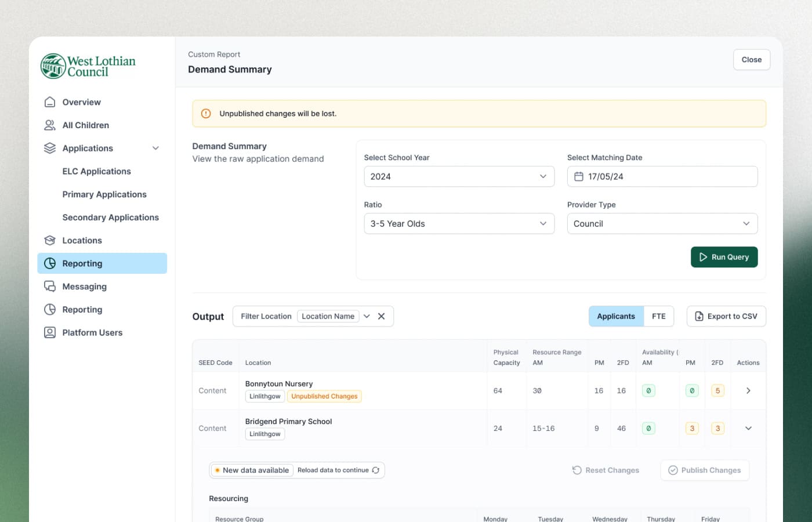Image resolution: width=812 pixels, height=522 pixels.
Task: Click the West Lothian Council logo
Action: pyautogui.click(x=88, y=66)
